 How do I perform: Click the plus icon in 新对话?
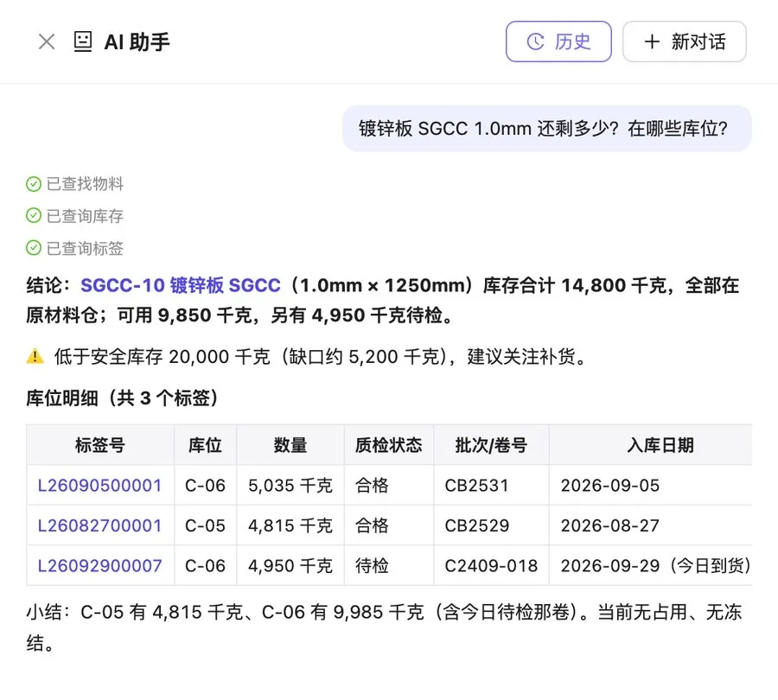coord(652,41)
